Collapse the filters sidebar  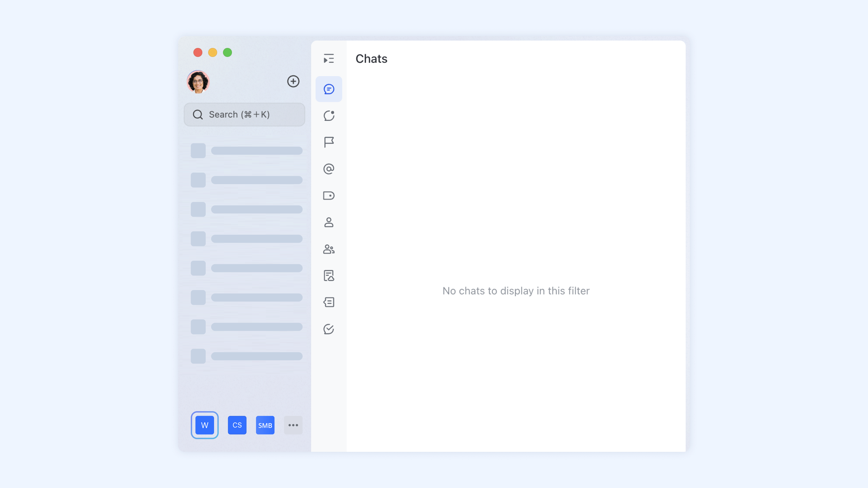[x=328, y=59]
